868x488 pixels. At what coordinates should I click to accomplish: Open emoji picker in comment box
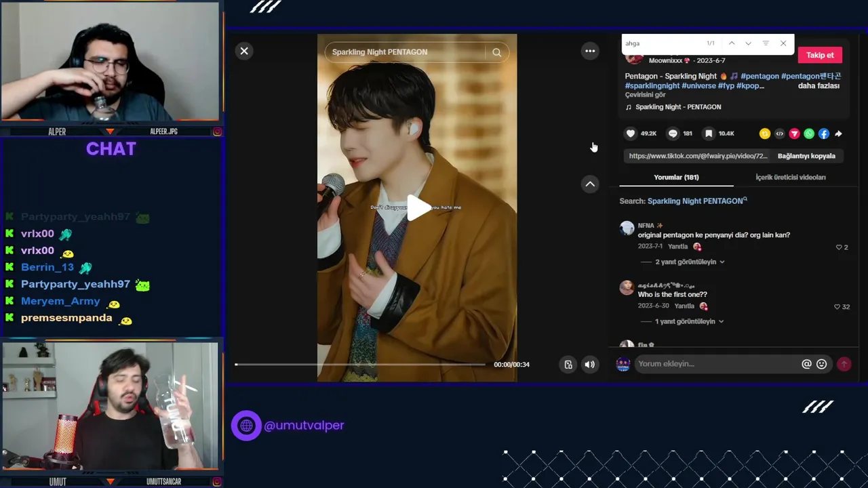(822, 364)
